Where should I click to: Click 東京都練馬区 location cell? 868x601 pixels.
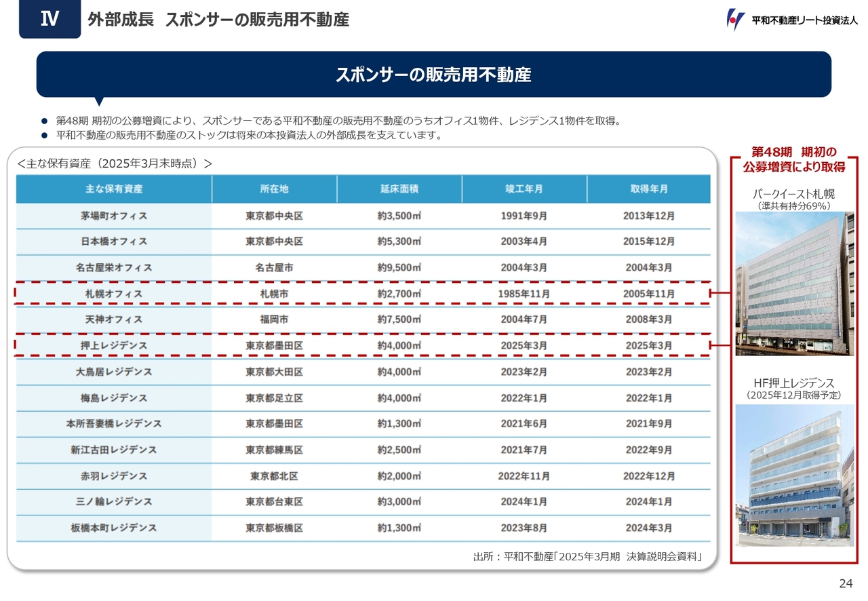tap(274, 450)
